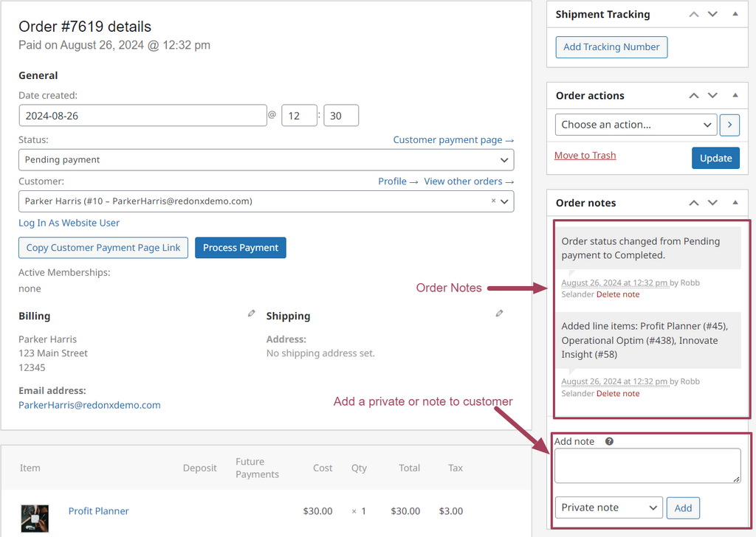The image size is (756, 537).
Task: Move Shipment Tracking panel up
Action: 694,14
